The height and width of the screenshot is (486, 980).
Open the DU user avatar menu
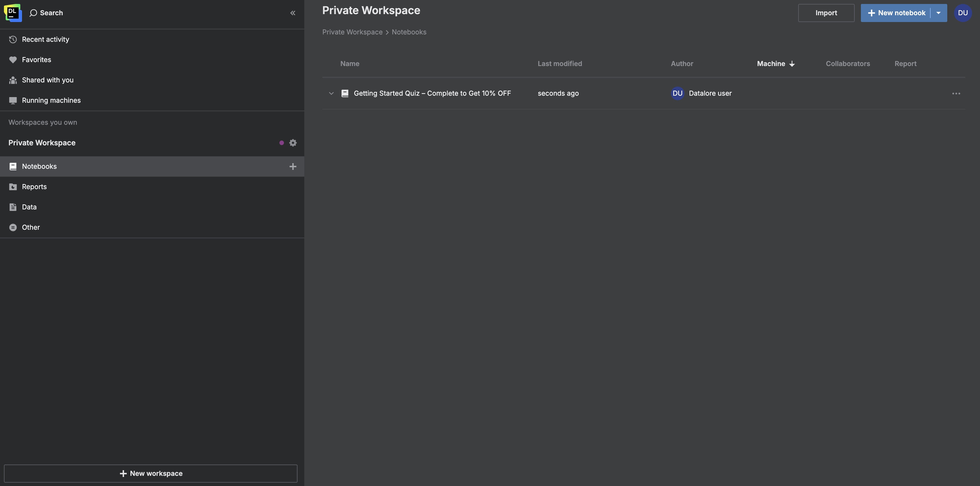click(x=963, y=13)
